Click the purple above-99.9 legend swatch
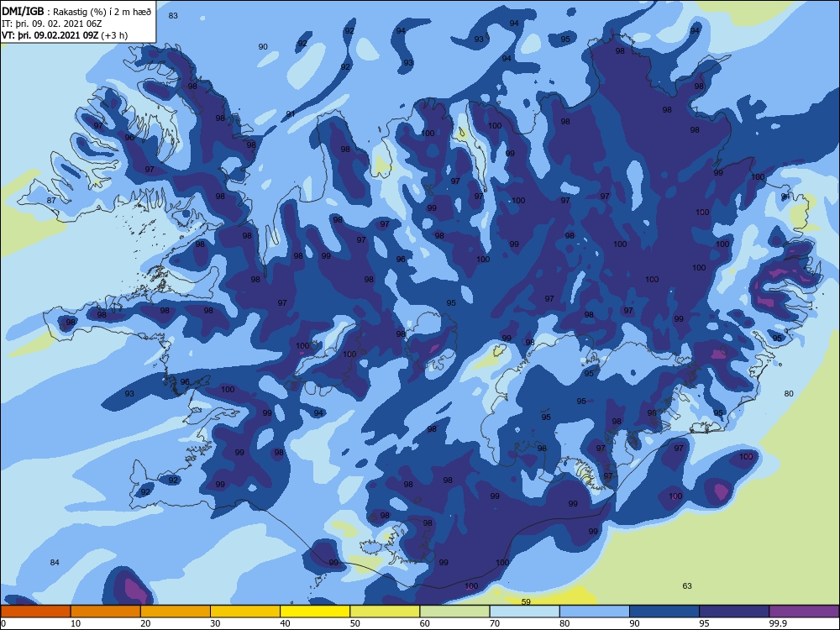 (804, 612)
